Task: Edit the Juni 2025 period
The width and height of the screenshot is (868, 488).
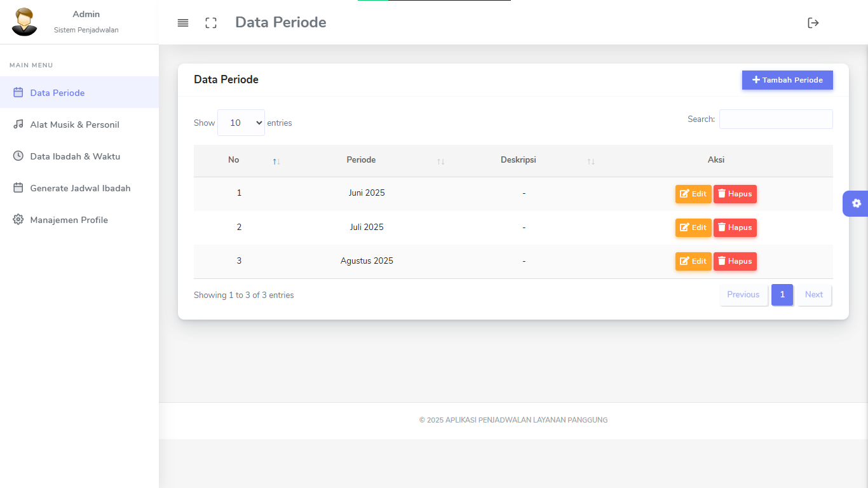Action: click(693, 194)
